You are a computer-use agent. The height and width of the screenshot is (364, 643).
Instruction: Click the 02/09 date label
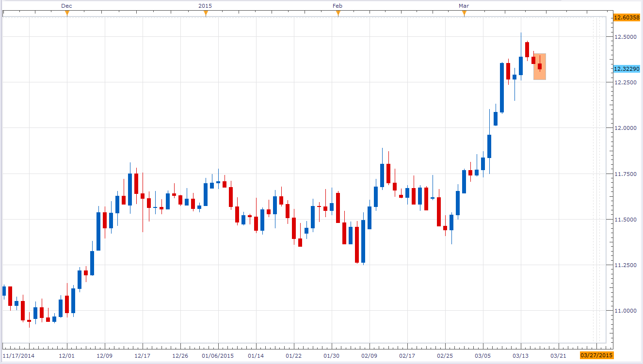pyautogui.click(x=370, y=355)
